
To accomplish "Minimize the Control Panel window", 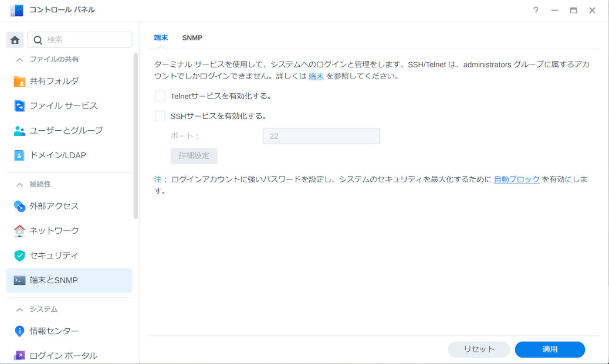I will click(554, 11).
